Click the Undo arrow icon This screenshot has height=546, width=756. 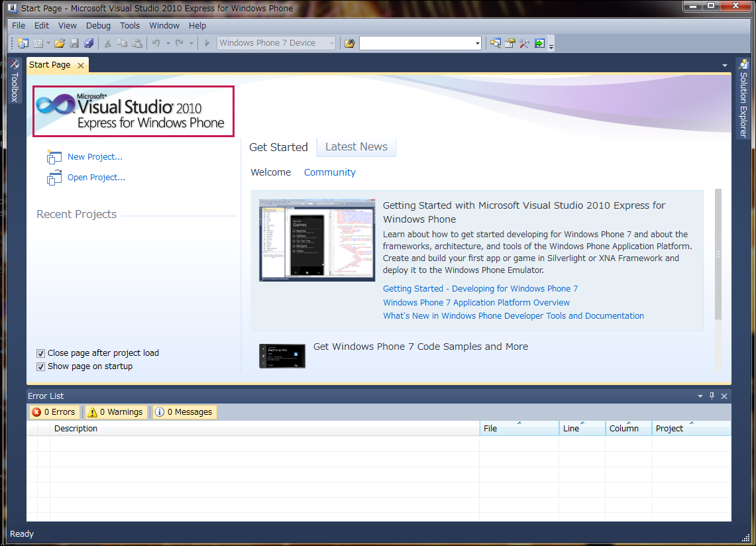coord(156,44)
